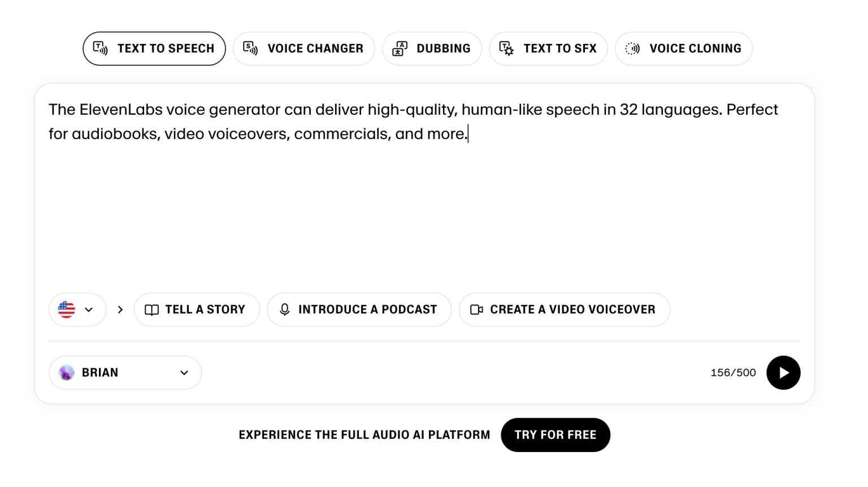Click the book icon in Tell a Story
Image resolution: width=868 pixels, height=487 pixels.
(x=152, y=310)
